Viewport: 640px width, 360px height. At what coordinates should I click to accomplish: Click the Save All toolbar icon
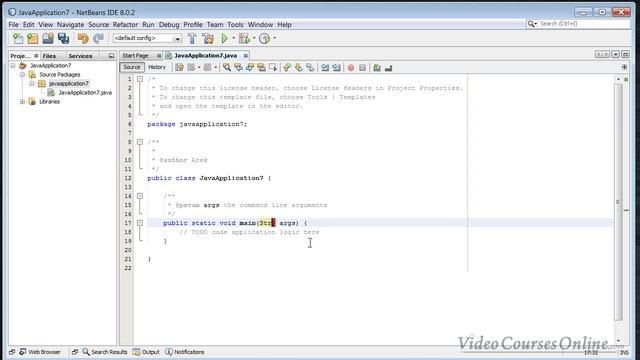coord(63,38)
